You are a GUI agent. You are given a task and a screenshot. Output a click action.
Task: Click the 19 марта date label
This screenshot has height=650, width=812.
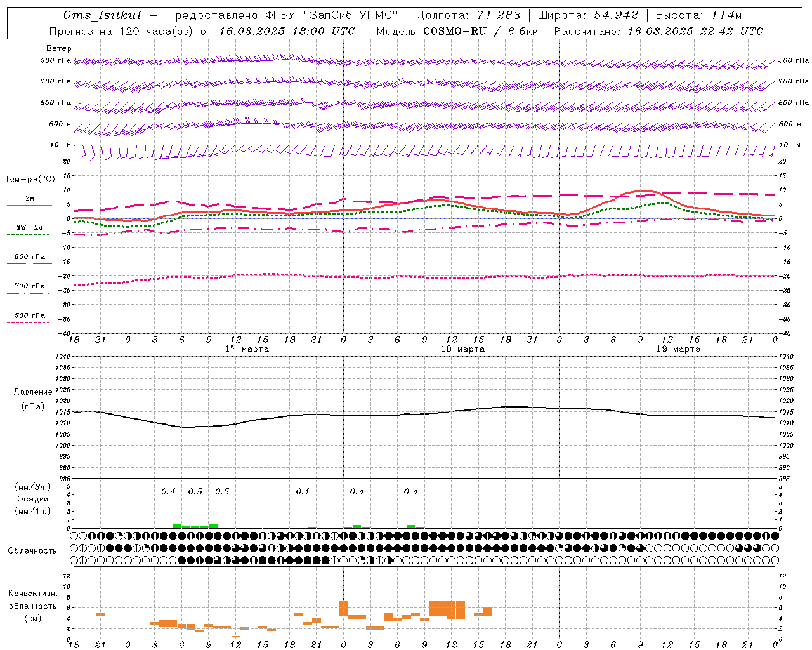678,349
